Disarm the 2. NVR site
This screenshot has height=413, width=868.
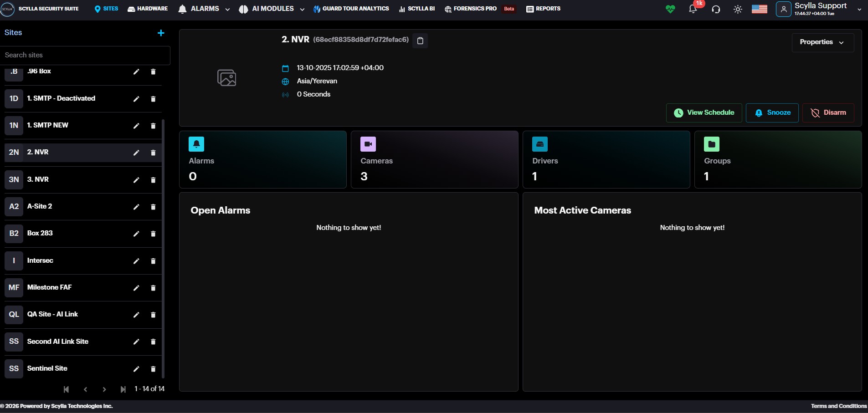point(828,112)
